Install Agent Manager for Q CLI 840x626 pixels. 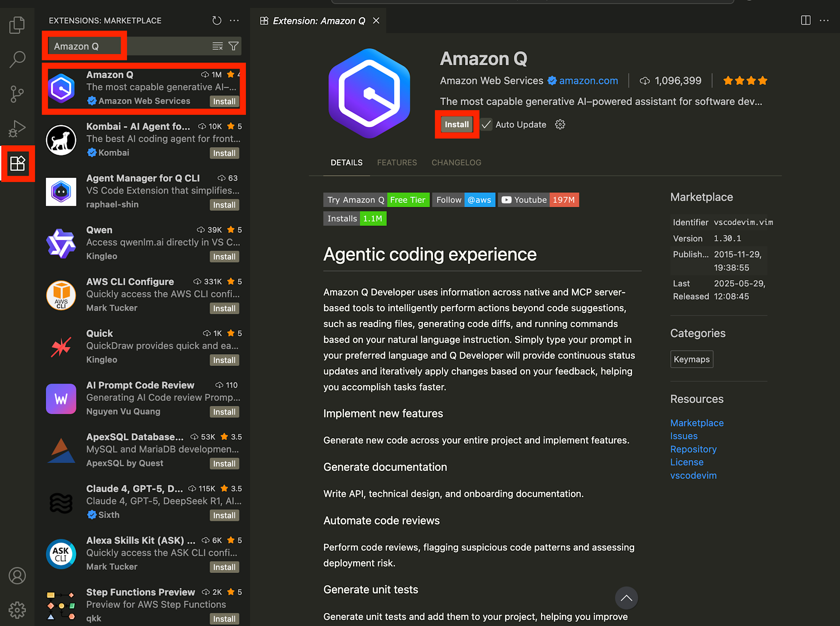point(224,205)
